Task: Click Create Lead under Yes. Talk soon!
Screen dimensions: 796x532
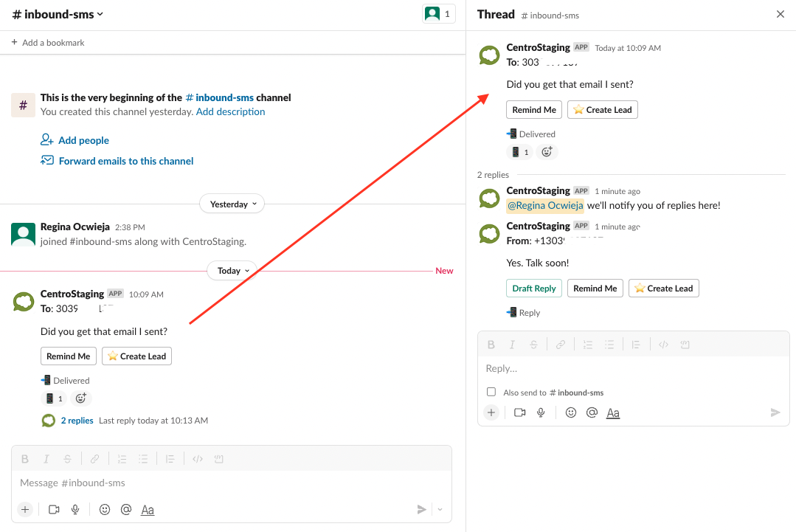Action: click(664, 289)
